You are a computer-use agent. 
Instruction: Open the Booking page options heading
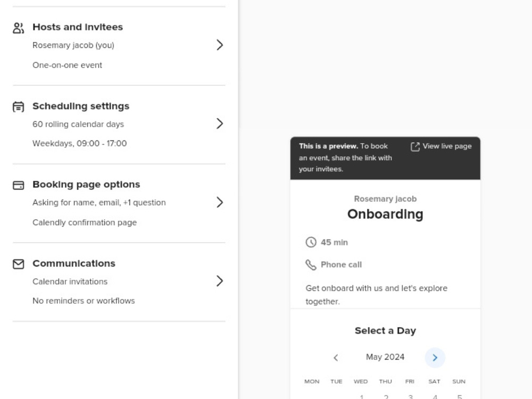coord(86,184)
